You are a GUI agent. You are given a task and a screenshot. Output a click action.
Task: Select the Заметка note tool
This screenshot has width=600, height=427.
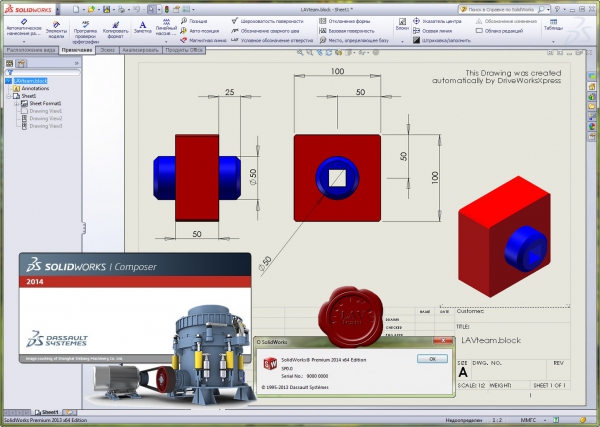click(142, 28)
